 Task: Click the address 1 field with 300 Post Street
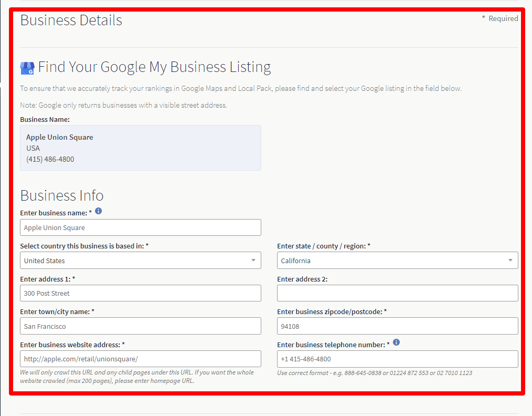point(141,293)
